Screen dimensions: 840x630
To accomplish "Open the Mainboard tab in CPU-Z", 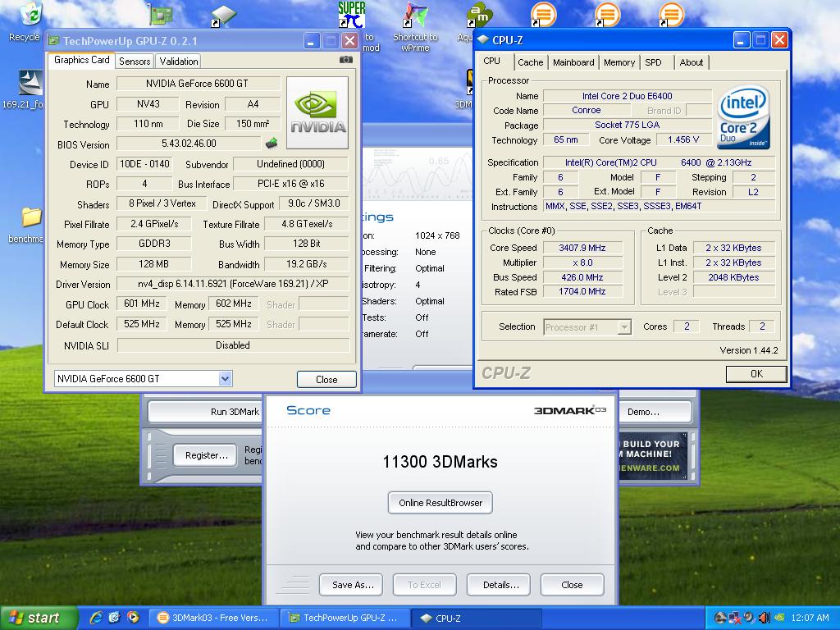I will [573, 62].
